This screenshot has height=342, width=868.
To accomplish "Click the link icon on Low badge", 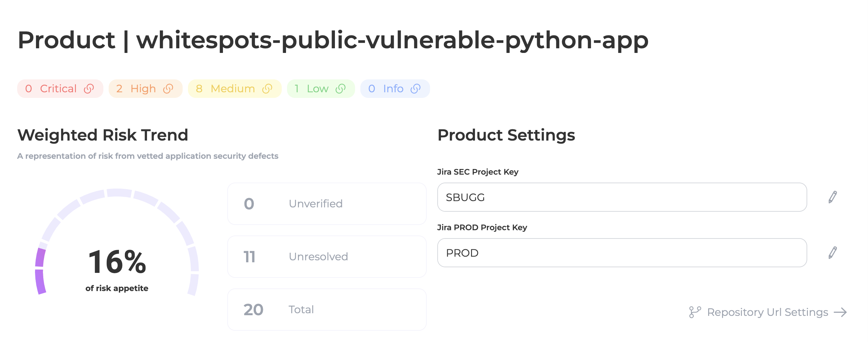I will pos(341,89).
